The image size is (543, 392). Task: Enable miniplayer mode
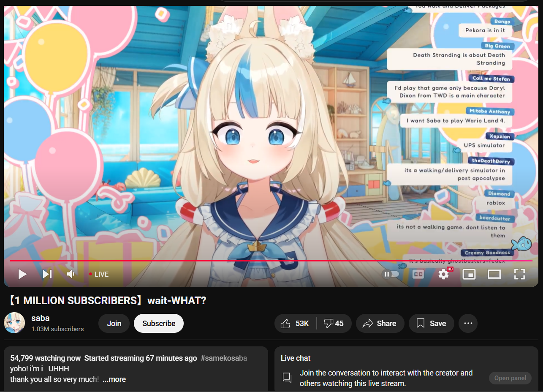(469, 274)
